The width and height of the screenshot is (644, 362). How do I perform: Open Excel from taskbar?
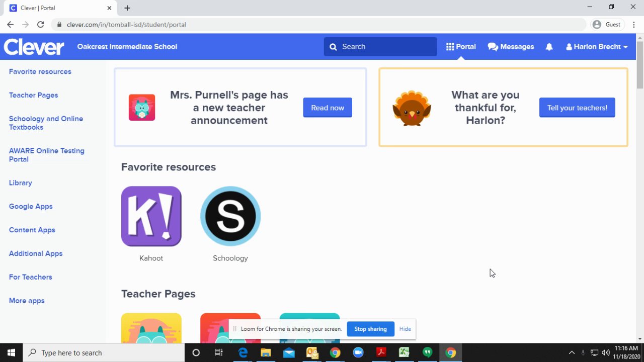[404, 352]
